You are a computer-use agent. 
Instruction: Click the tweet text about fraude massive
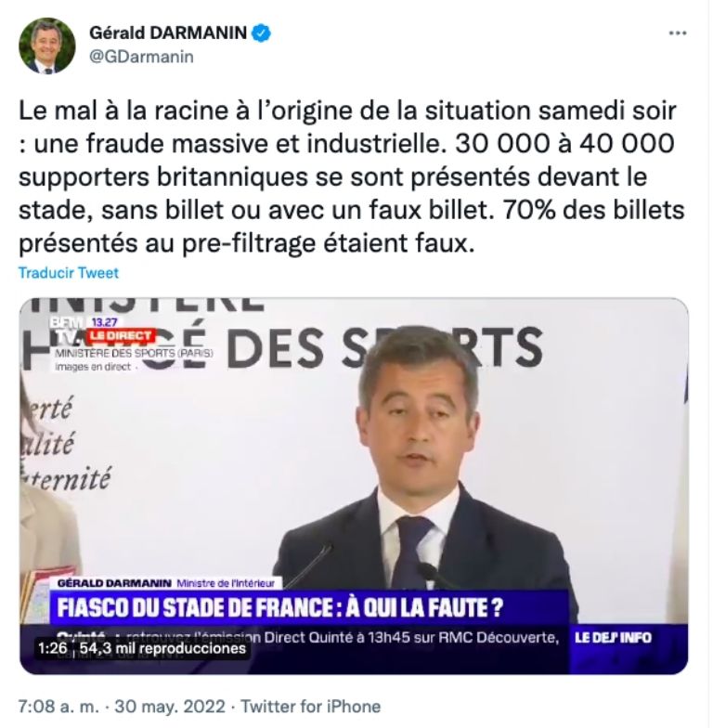tap(351, 176)
